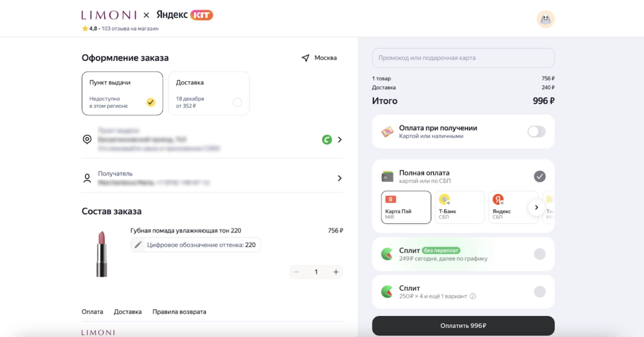Click the promo code input field

pyautogui.click(x=463, y=58)
